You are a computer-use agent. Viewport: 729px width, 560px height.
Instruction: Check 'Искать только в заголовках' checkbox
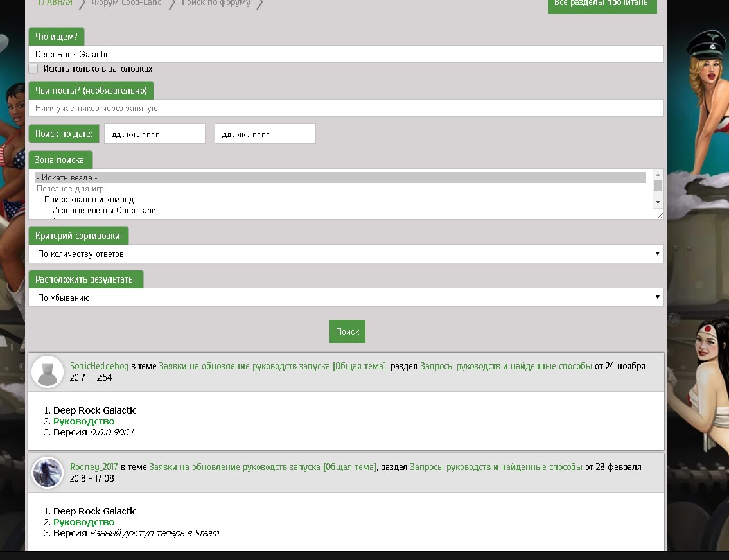pos(33,69)
